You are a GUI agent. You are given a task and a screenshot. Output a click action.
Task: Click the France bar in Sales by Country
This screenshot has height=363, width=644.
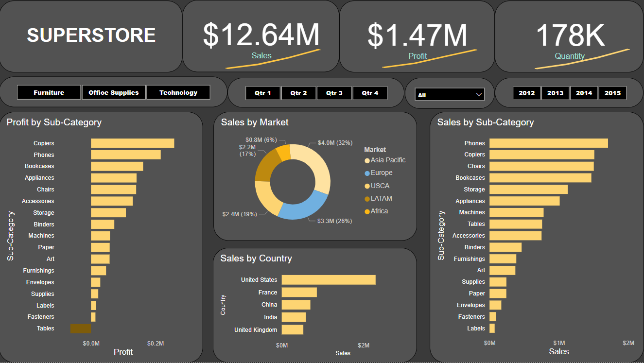pos(299,292)
